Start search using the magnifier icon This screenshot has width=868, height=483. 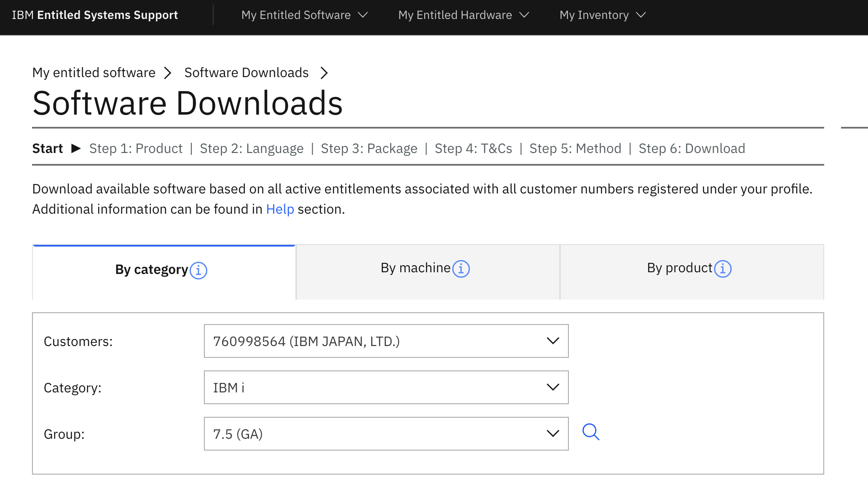point(591,432)
